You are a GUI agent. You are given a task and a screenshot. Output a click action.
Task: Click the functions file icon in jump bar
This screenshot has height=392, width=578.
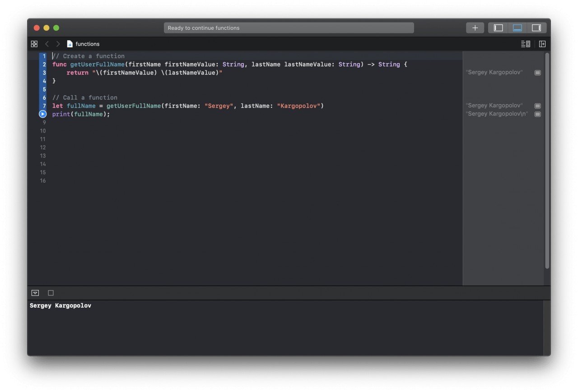(70, 44)
